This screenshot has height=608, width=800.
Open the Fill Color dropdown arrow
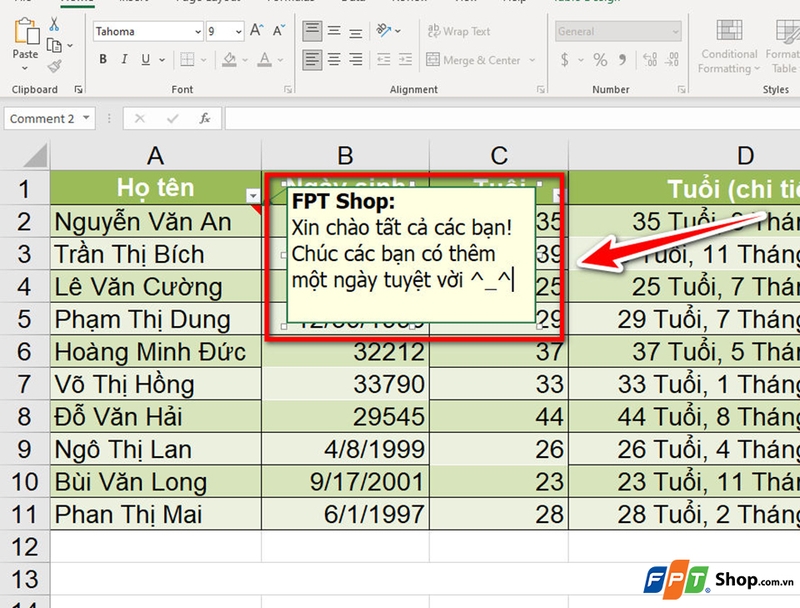pyautogui.click(x=245, y=59)
